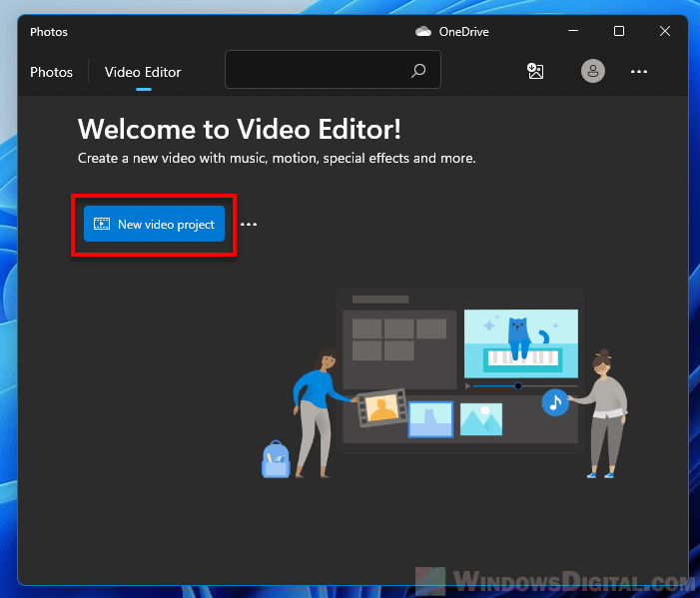Select the Video Editor tab
Viewport: 700px width, 598px height.
pyautogui.click(x=143, y=72)
